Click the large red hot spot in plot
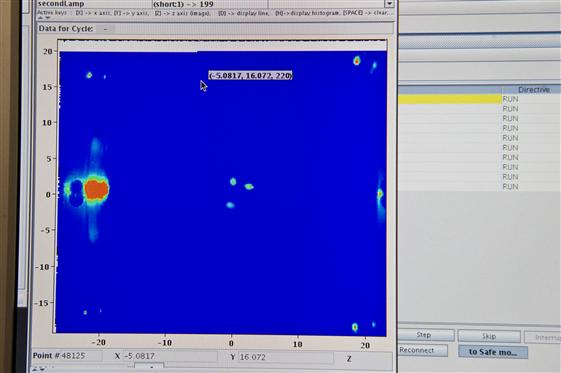Viewport: 561px width, 373px height. point(96,189)
